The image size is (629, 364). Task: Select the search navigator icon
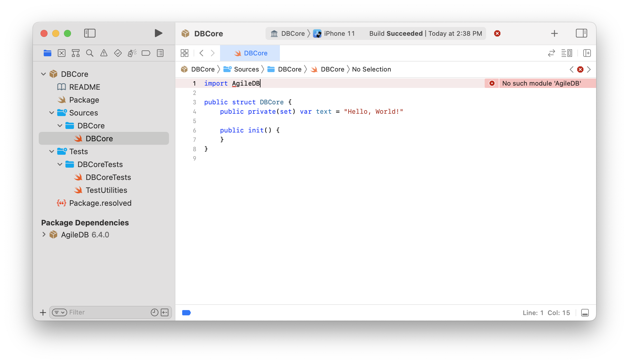pyautogui.click(x=89, y=53)
